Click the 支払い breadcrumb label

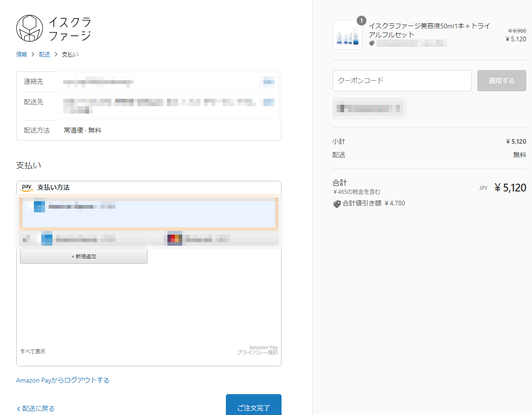[70, 54]
